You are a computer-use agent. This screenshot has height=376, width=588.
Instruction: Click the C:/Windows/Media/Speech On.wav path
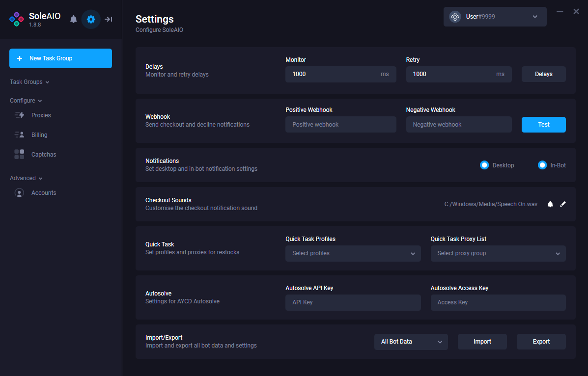click(x=491, y=204)
